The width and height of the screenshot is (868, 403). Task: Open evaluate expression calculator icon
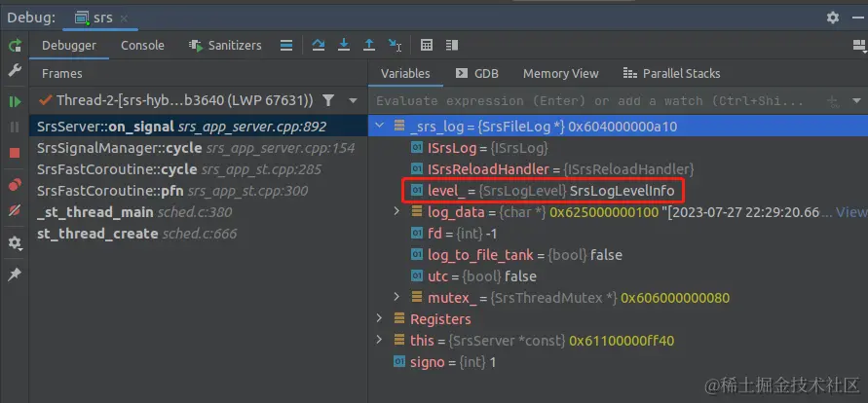pos(427,46)
